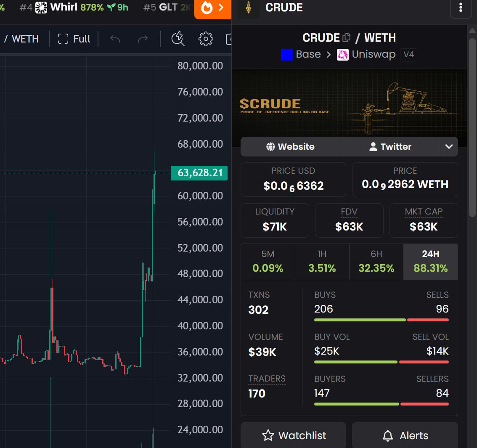
Task: Click the buyers versus sellers ratio bar
Action: (381, 404)
